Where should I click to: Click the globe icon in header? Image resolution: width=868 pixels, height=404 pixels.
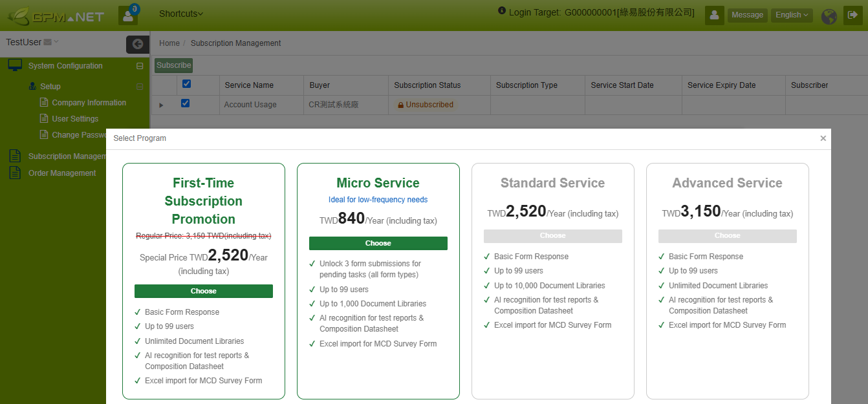pos(829,16)
